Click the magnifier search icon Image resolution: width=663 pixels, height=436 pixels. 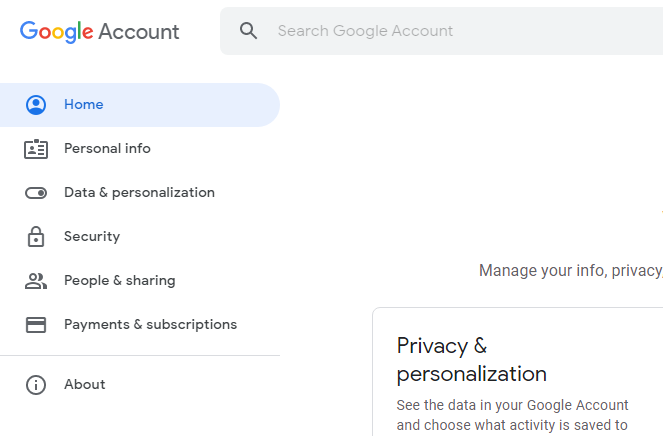248,31
